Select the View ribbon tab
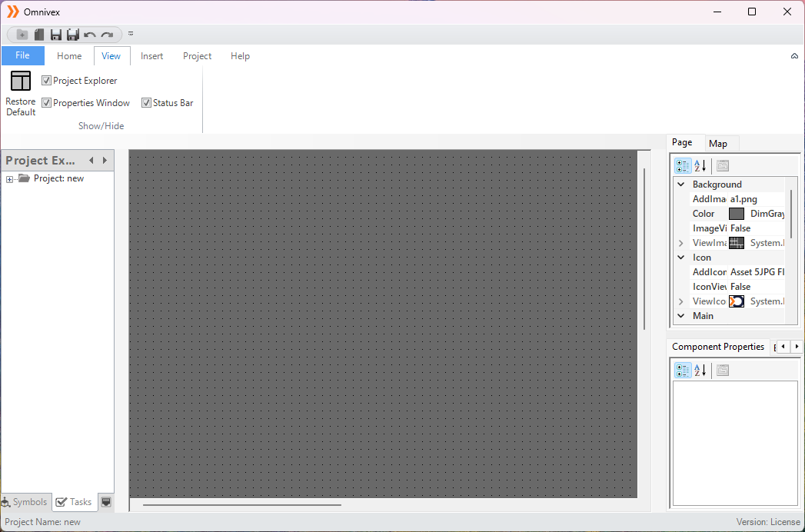 111,56
